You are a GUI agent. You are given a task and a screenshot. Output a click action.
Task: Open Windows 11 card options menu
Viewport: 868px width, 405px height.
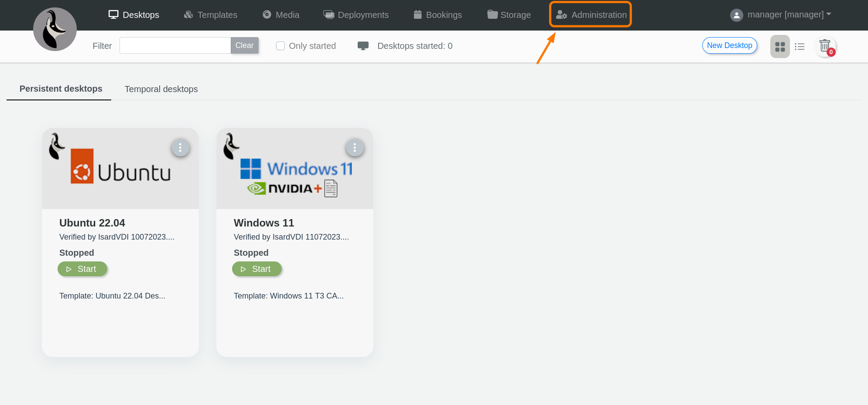click(355, 148)
